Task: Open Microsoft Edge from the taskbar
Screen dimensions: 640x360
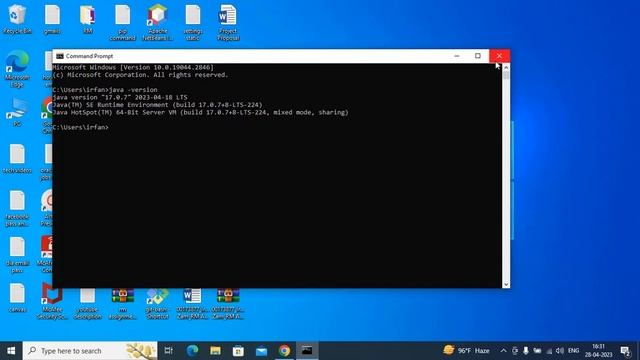Action: tap(192, 351)
